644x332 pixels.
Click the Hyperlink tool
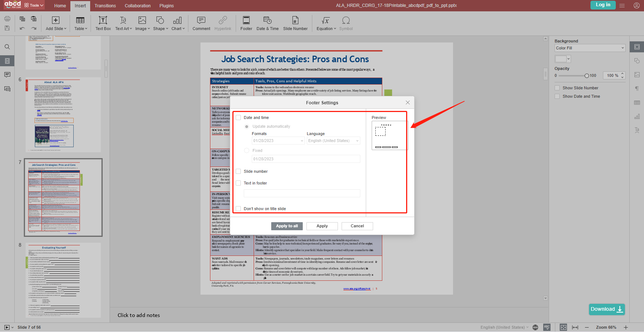[223, 23]
